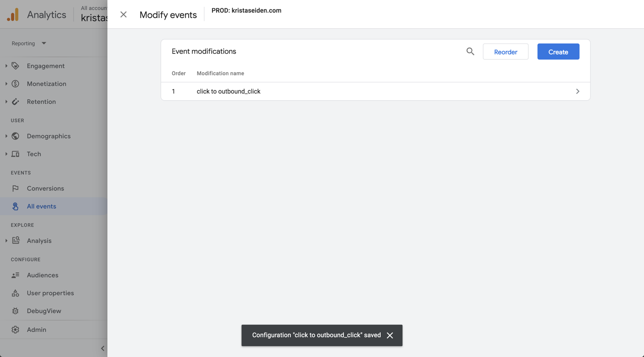Dismiss the saved configuration notification
644x357 pixels.
(x=390, y=336)
